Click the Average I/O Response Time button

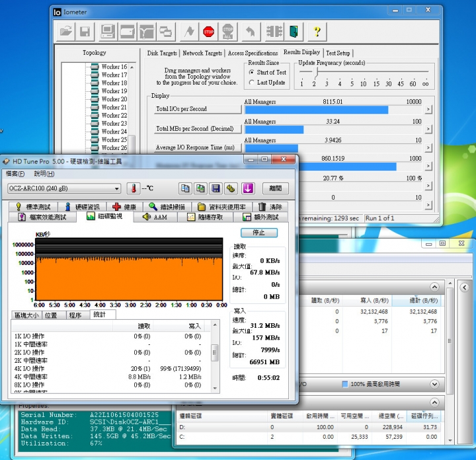pyautogui.click(x=198, y=147)
